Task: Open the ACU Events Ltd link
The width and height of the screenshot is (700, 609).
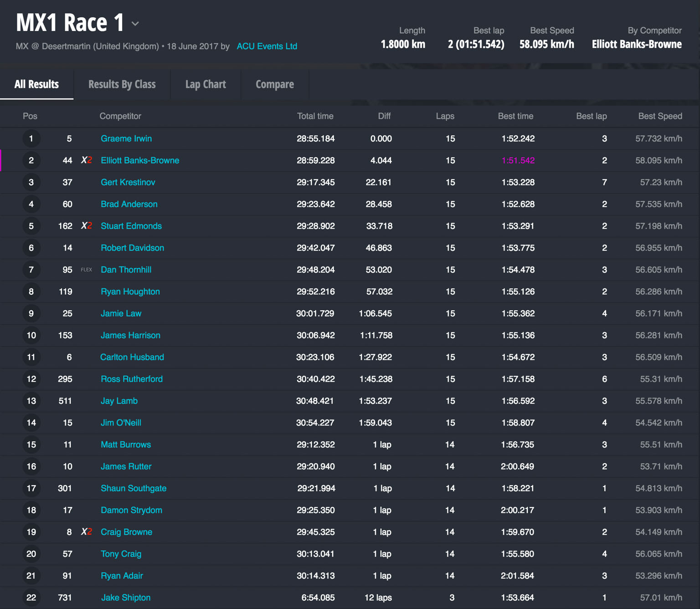Action: point(267,46)
